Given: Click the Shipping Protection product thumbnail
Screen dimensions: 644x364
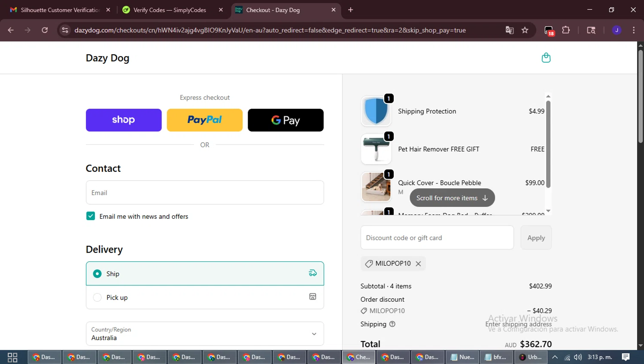Looking at the screenshot, I should coord(376,111).
